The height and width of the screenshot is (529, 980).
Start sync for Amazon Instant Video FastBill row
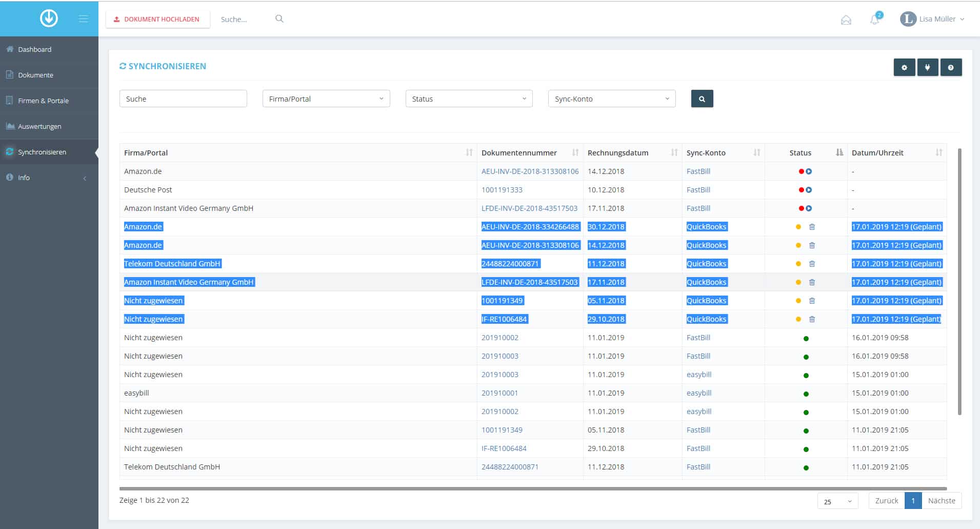tap(809, 208)
